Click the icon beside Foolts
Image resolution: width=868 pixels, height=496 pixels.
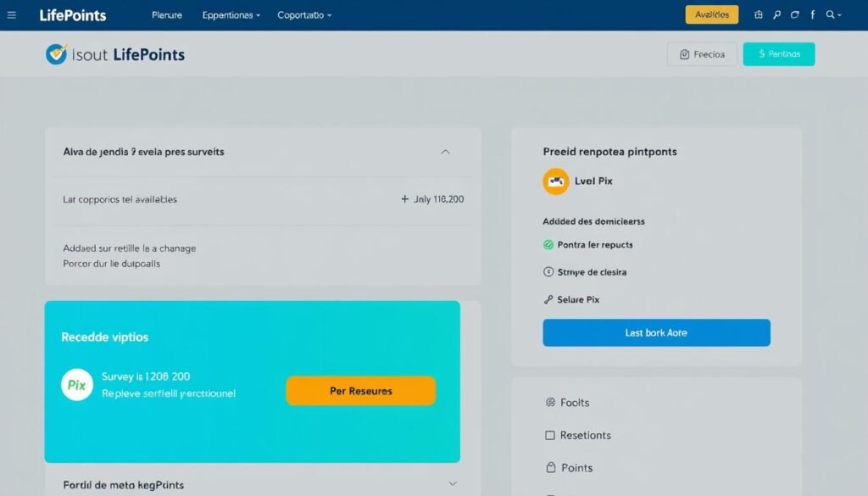coord(550,403)
